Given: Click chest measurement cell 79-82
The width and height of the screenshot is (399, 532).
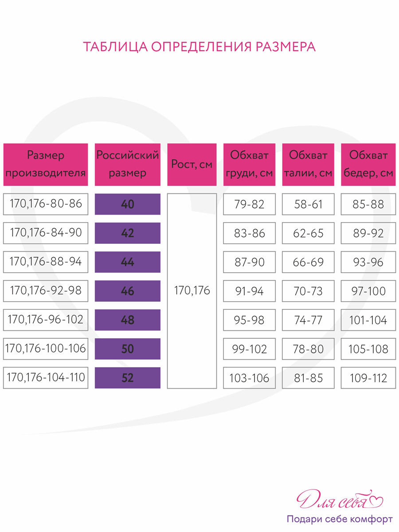Looking at the screenshot, I should 249,204.
